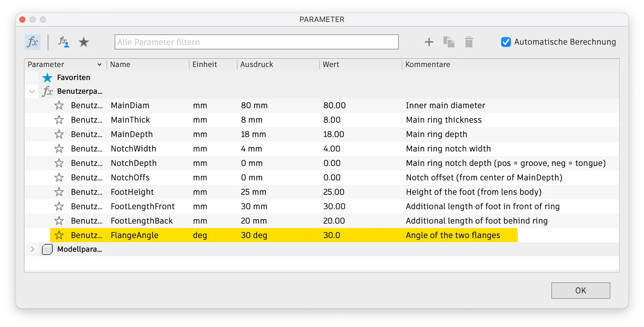644x327 pixels.
Task: Open the Parameter column dropdown arrow
Action: point(99,64)
